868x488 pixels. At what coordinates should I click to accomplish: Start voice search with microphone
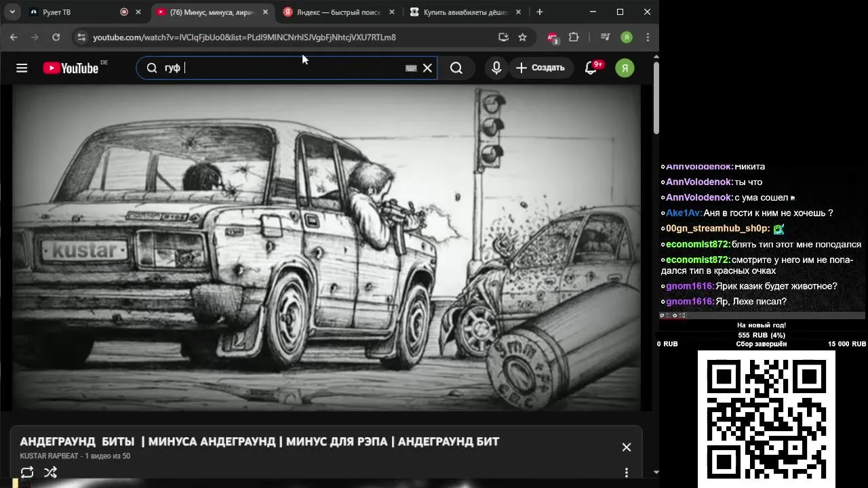pos(496,68)
